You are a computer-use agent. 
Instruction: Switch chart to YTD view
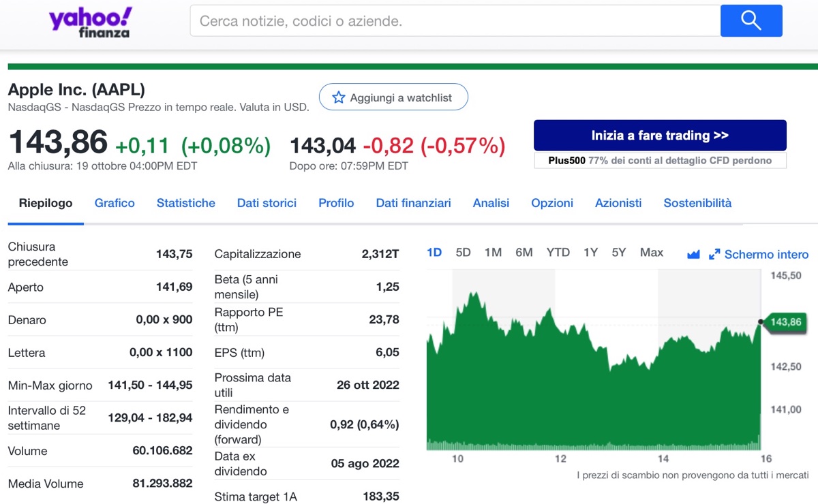pyautogui.click(x=558, y=252)
